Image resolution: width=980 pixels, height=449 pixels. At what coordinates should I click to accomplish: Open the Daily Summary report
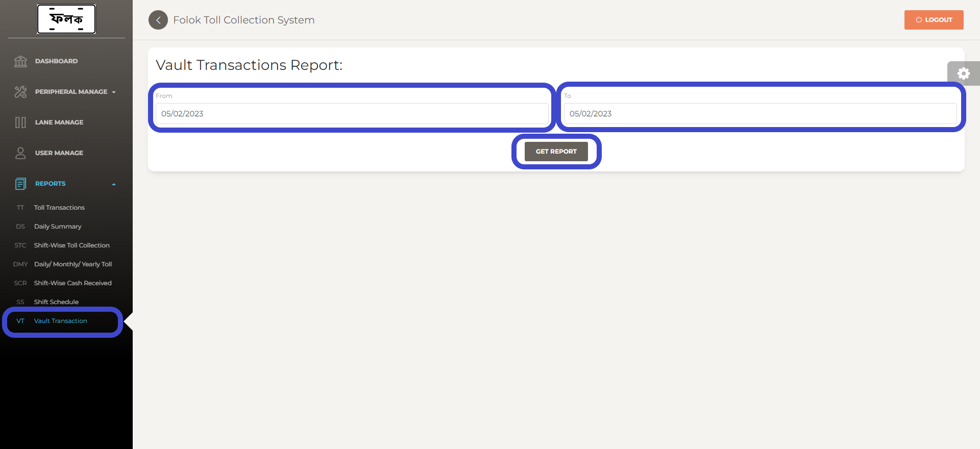(x=58, y=227)
